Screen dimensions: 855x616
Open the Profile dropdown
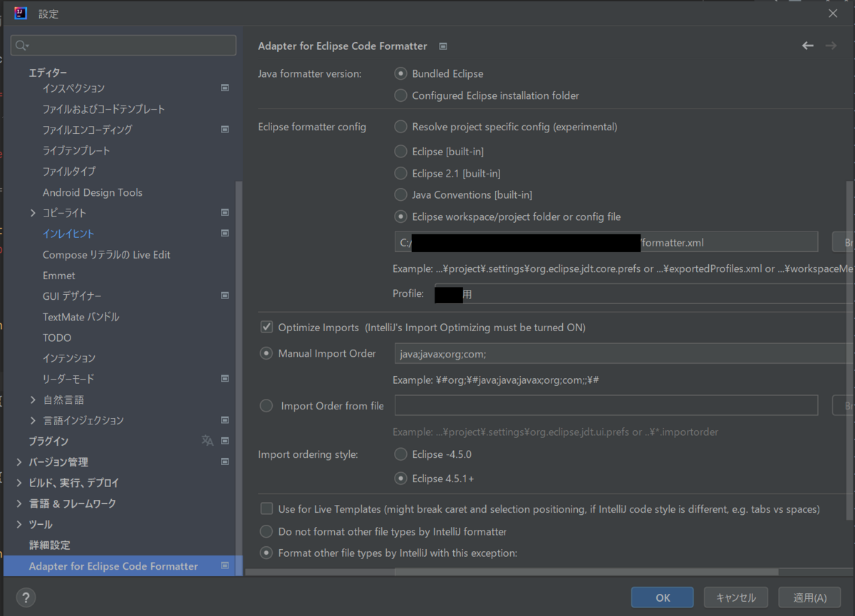644,293
